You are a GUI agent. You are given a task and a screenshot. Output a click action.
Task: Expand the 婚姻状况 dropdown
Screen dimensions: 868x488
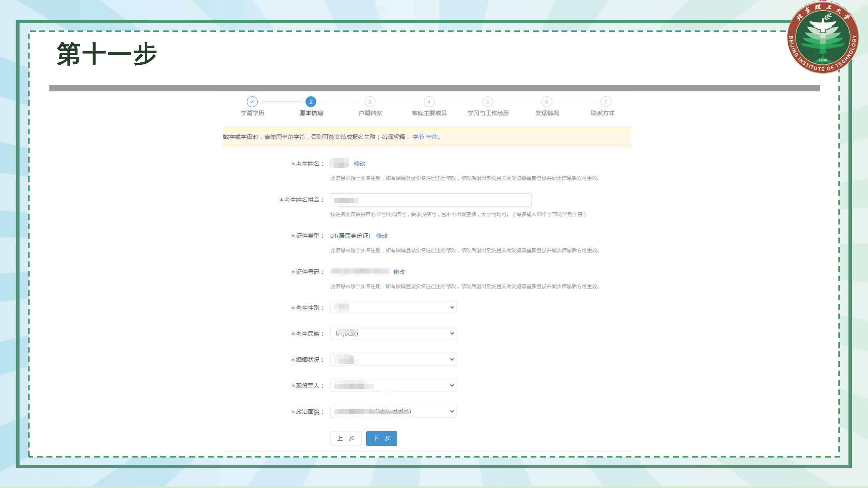(393, 359)
